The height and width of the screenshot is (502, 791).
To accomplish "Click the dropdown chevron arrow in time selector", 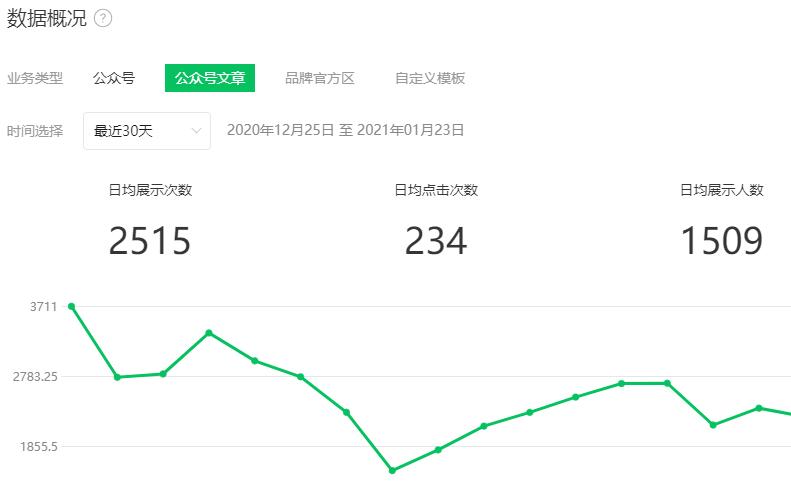I will pyautogui.click(x=196, y=131).
